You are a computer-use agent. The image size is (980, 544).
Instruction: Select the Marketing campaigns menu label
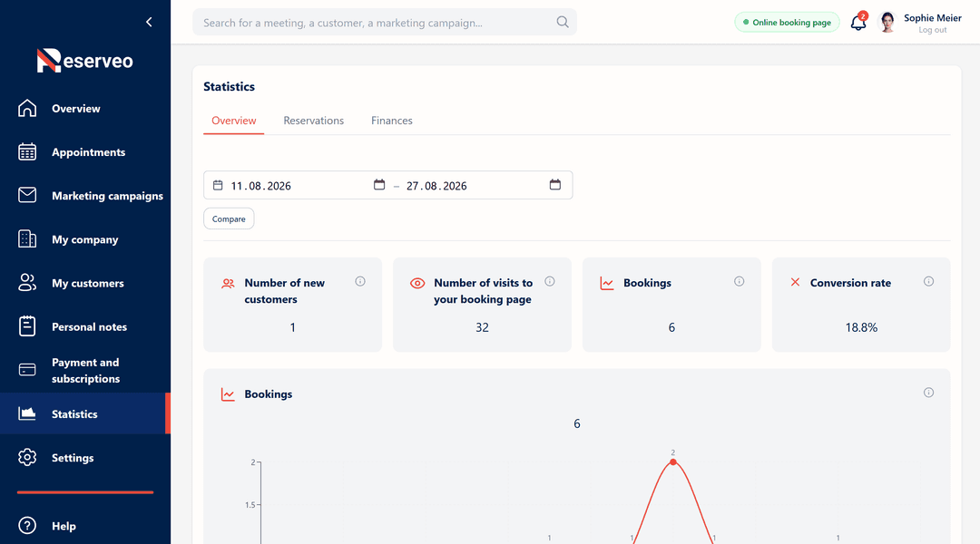click(107, 196)
